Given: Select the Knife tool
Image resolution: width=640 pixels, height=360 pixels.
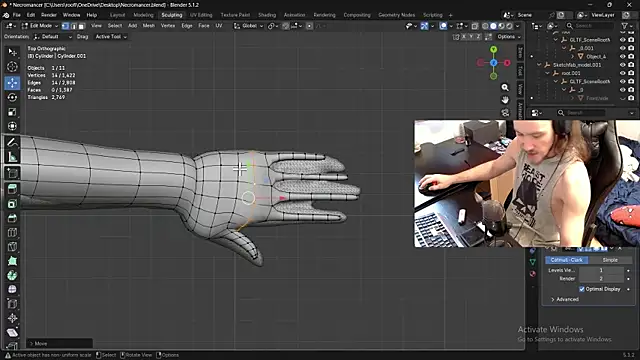Looking at the screenshot, I should [x=12, y=247].
